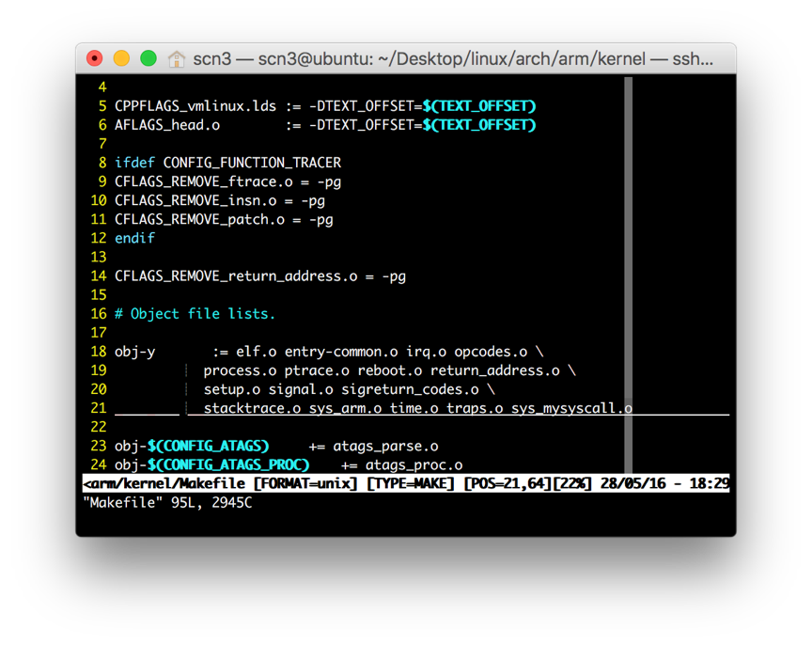
Task: Click the date '28/05/16' in status line
Action: (632, 483)
